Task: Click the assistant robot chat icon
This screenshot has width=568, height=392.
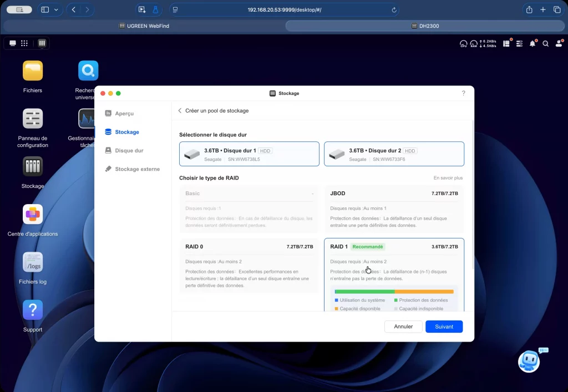Action: tap(529, 362)
